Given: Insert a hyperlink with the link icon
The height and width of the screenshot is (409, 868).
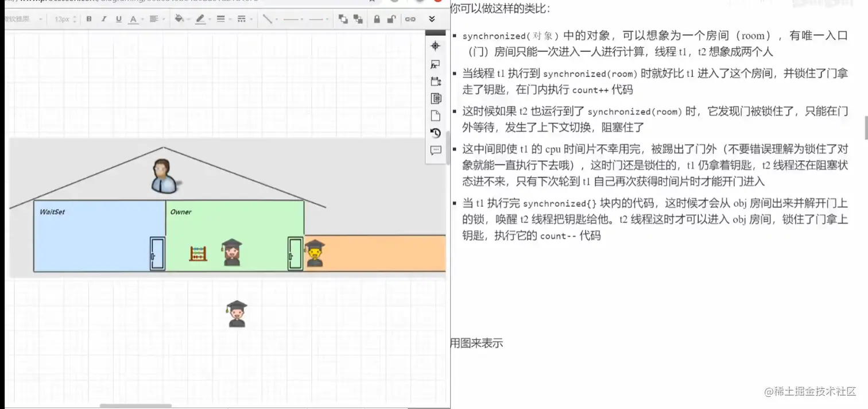Looking at the screenshot, I should 410,19.
